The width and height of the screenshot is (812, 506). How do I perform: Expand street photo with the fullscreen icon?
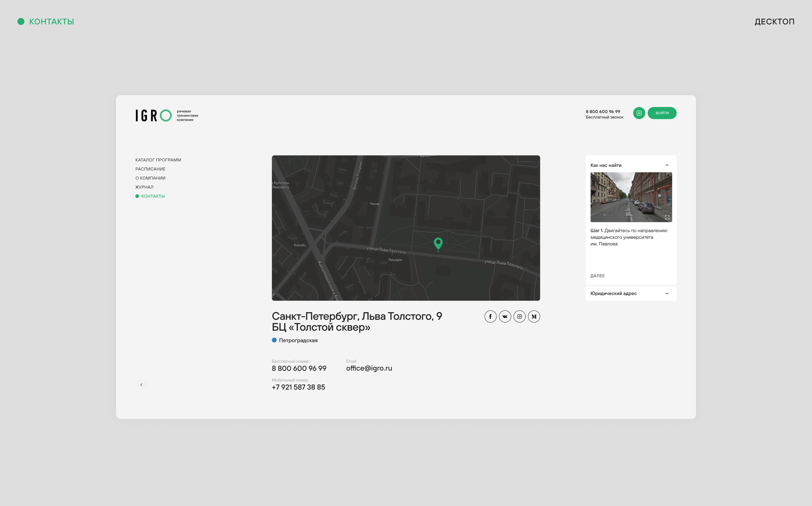[x=667, y=217]
